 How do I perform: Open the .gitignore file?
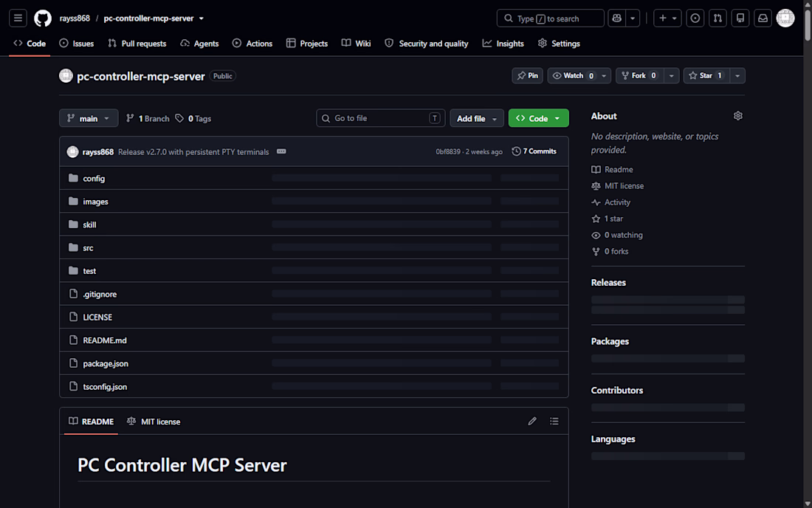(x=100, y=294)
